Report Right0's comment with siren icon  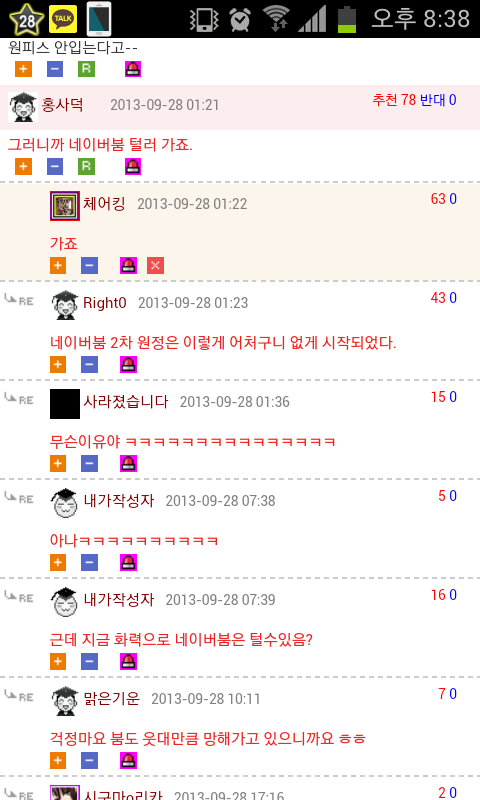click(x=129, y=364)
